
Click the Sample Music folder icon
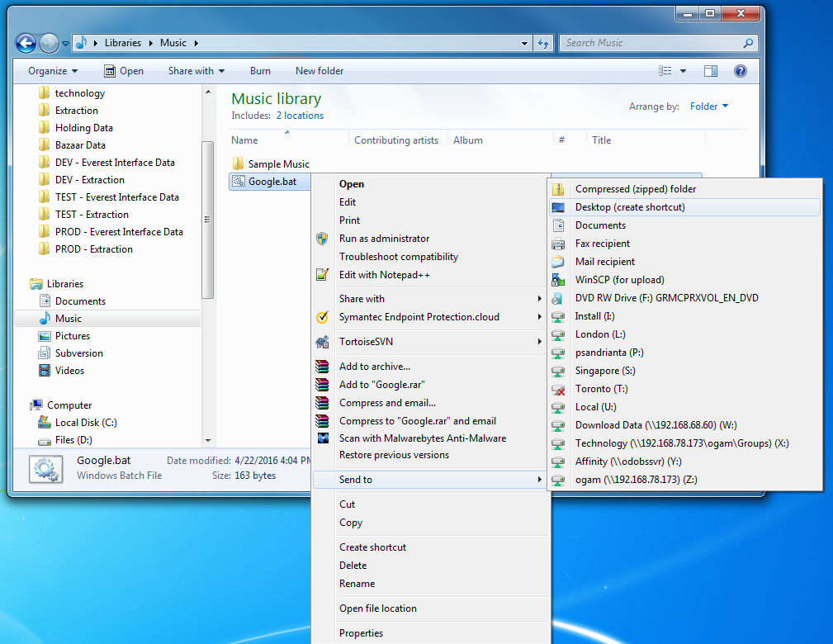[x=239, y=163]
